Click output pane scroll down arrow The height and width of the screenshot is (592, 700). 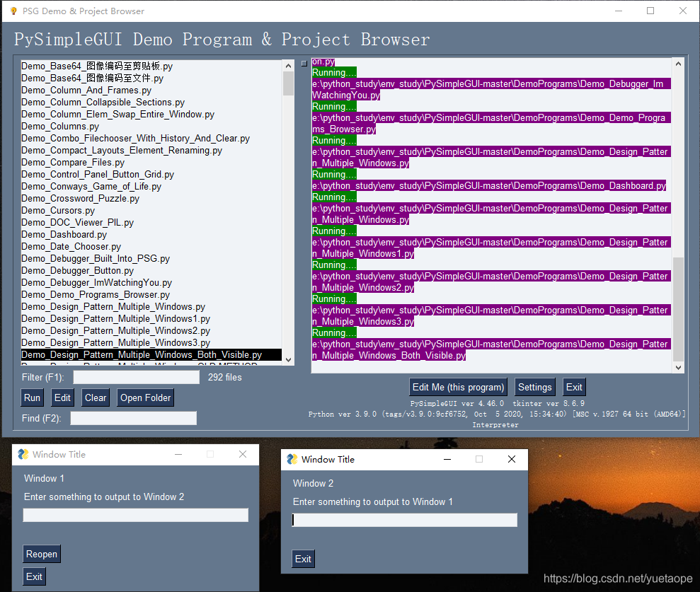(x=678, y=368)
